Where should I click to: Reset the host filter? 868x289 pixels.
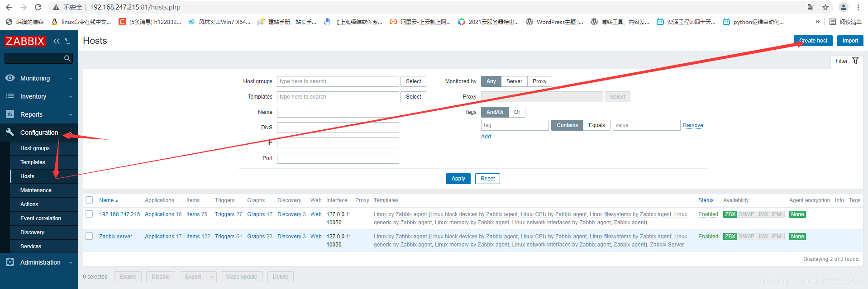(x=487, y=179)
